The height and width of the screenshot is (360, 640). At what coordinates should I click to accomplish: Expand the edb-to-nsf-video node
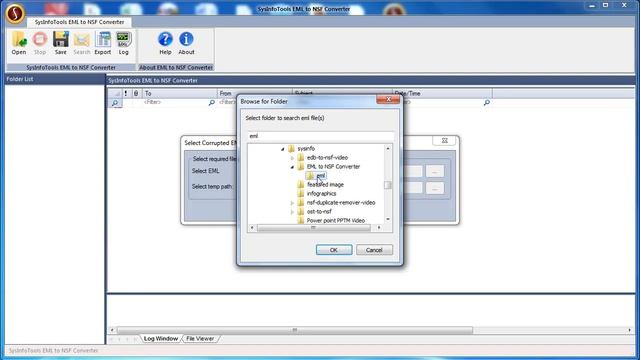click(292, 158)
